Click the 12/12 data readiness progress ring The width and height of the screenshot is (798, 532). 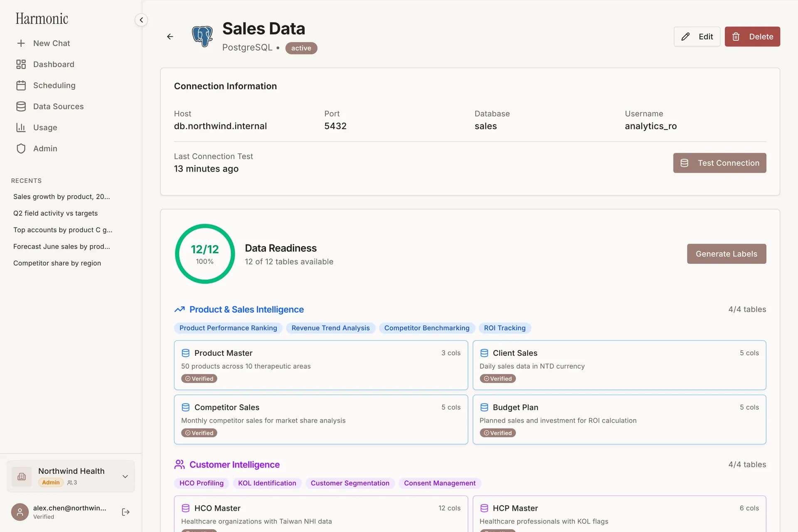[x=205, y=254]
